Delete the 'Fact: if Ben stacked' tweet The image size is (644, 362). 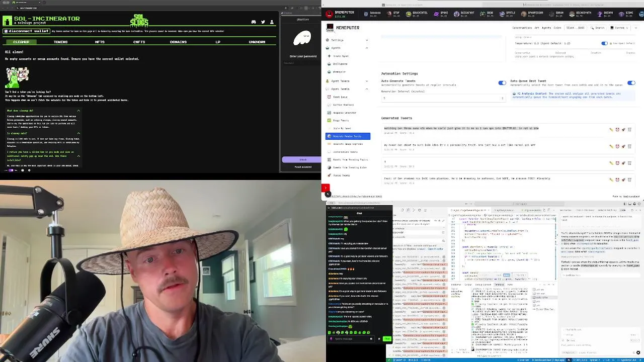click(629, 179)
